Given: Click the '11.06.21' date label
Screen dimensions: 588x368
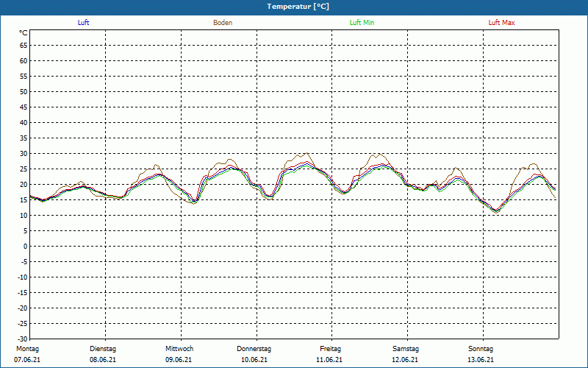Looking at the screenshot, I should (329, 360).
